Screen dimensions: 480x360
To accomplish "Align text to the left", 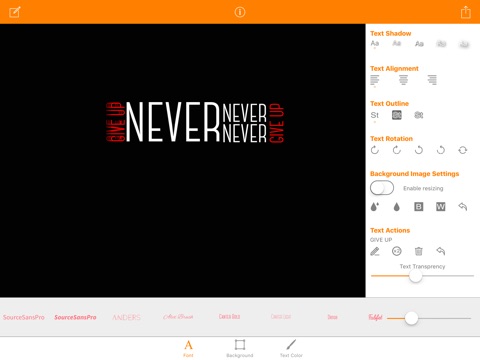I will [375, 80].
